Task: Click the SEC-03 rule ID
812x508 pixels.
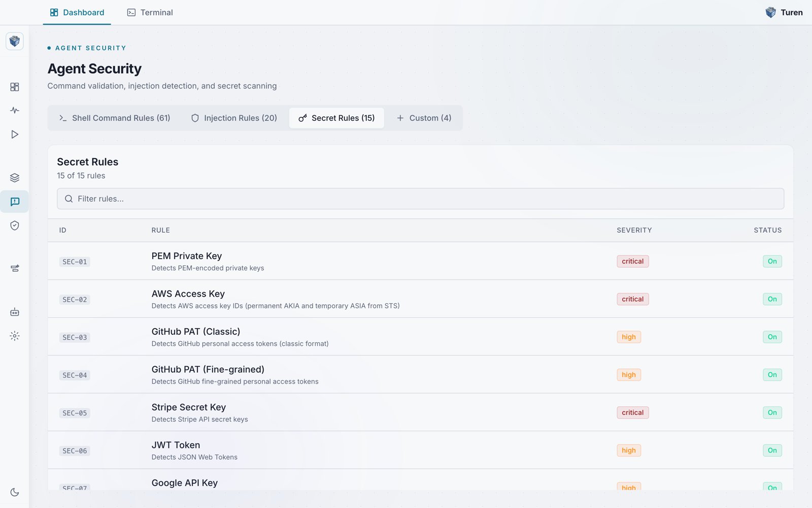Action: tap(75, 337)
